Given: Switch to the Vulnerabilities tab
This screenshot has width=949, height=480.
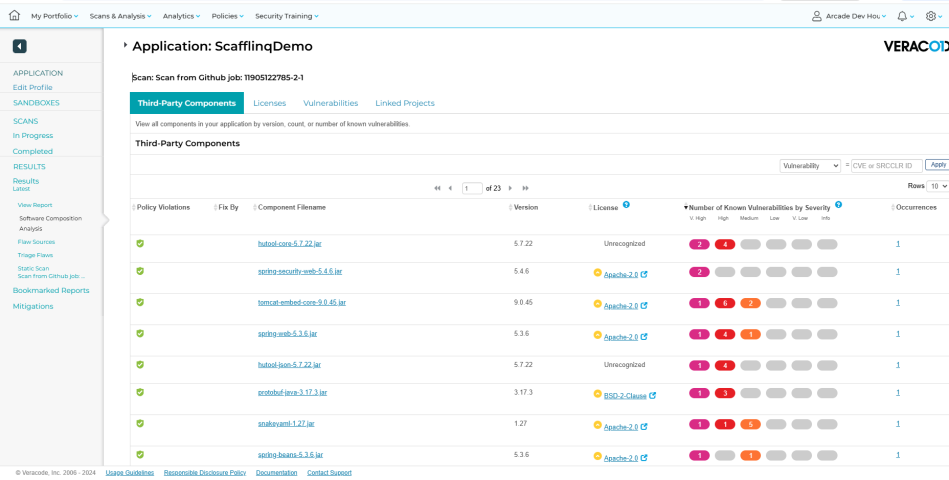Looking at the screenshot, I should tap(330, 103).
